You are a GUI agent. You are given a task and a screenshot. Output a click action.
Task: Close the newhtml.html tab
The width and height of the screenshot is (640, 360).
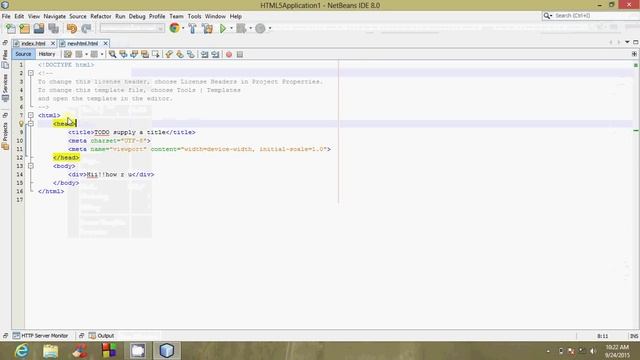click(106, 43)
